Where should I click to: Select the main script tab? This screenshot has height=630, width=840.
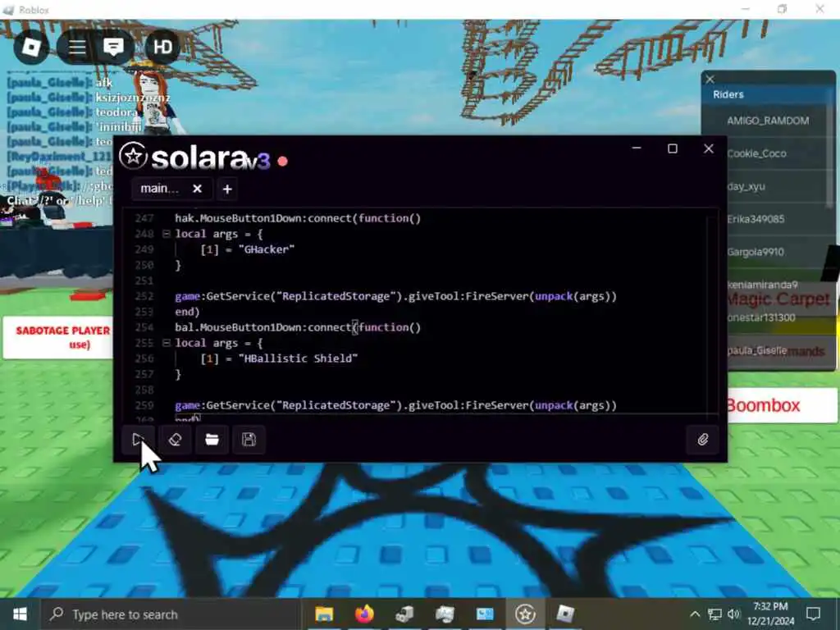pyautogui.click(x=160, y=189)
